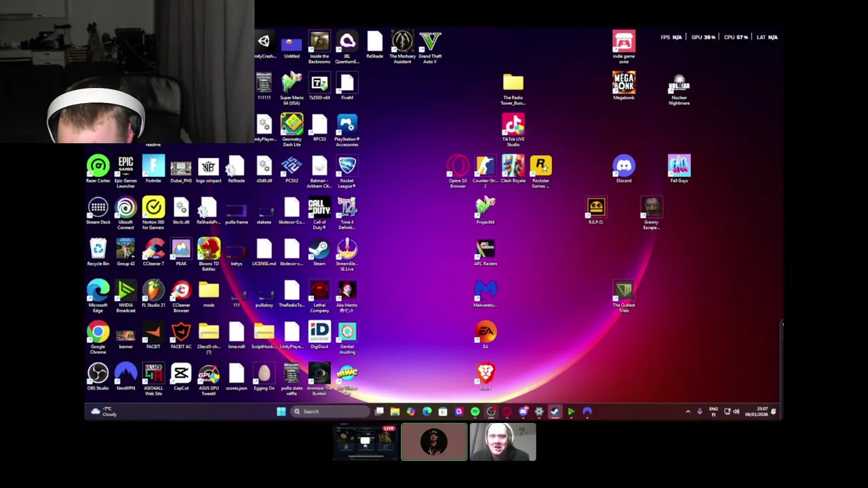Screen dimensions: 868x488
Task: Select the Egging On game icon
Action: [x=264, y=375]
